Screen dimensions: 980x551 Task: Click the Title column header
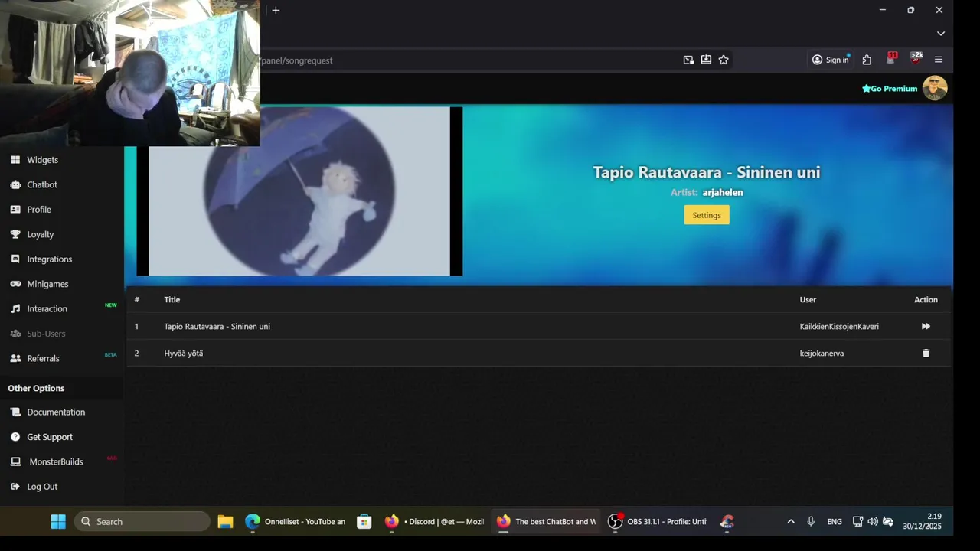tap(171, 299)
